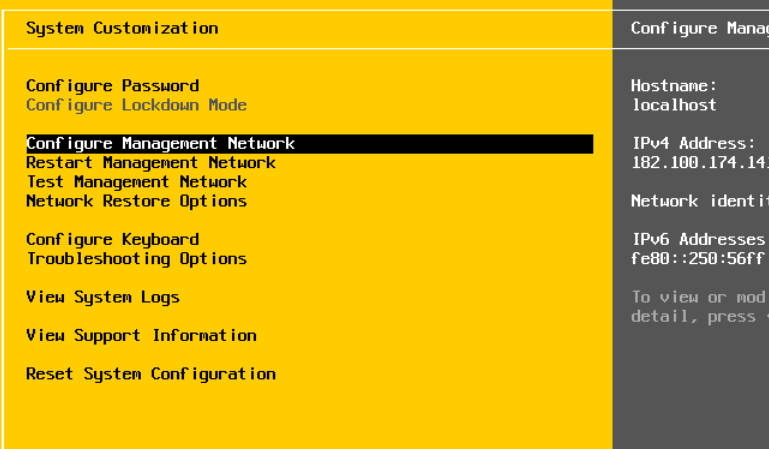
Task: Click the System Customization panel title
Action: pyautogui.click(x=122, y=28)
